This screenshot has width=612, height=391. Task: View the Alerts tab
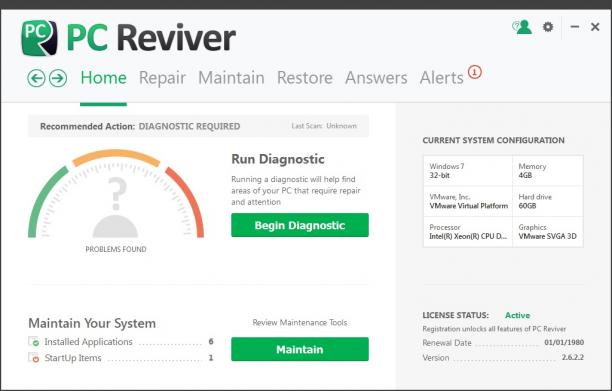coord(441,78)
